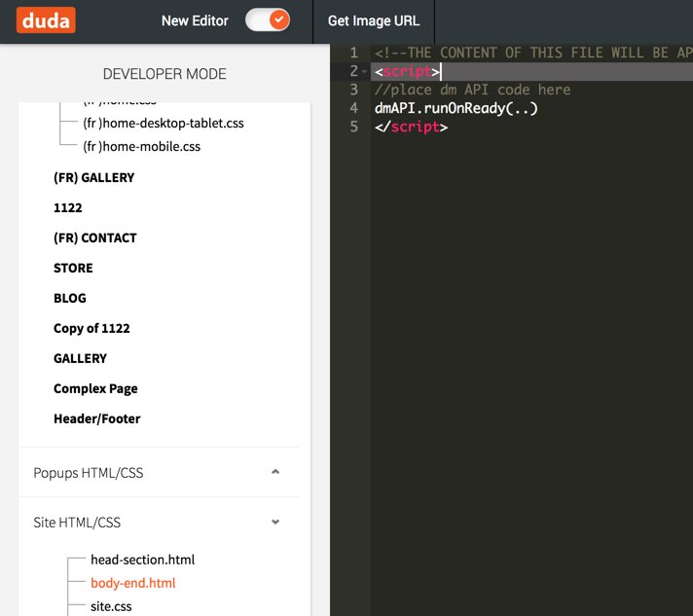Open the BLOG page entry
The width and height of the screenshot is (693, 616).
70,298
